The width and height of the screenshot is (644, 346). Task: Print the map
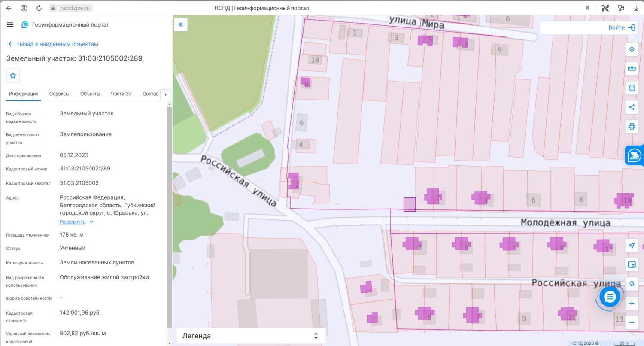pos(632,127)
